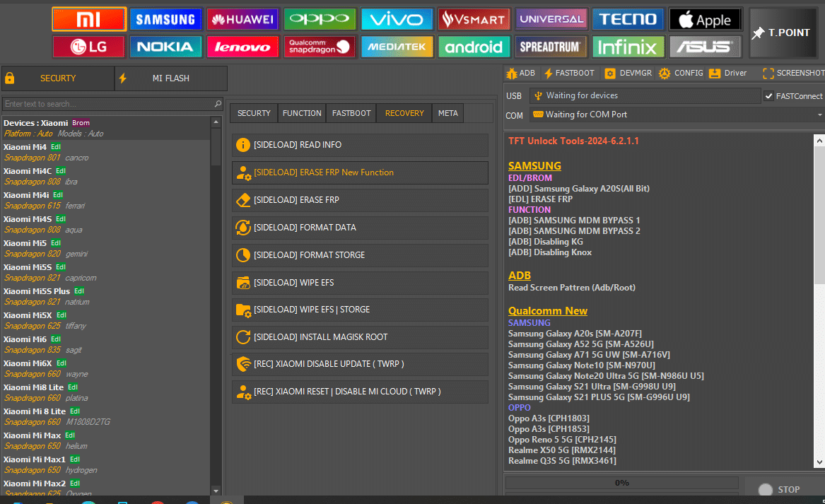
Task: Expand the COM port dropdown
Action: [819, 115]
